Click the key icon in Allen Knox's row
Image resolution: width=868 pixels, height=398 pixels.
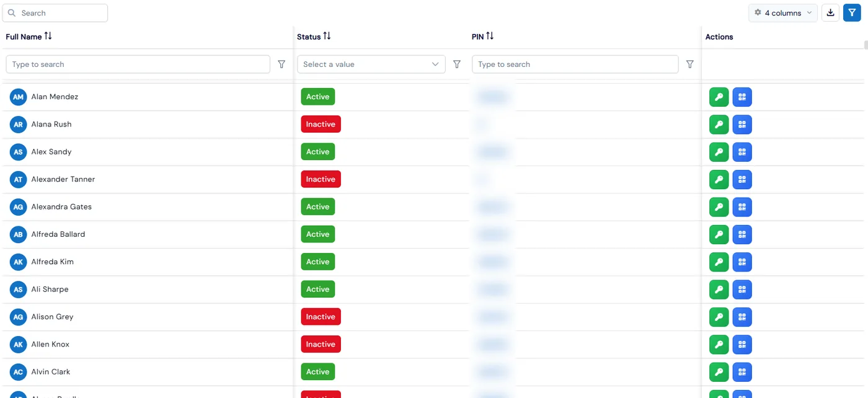pyautogui.click(x=719, y=344)
